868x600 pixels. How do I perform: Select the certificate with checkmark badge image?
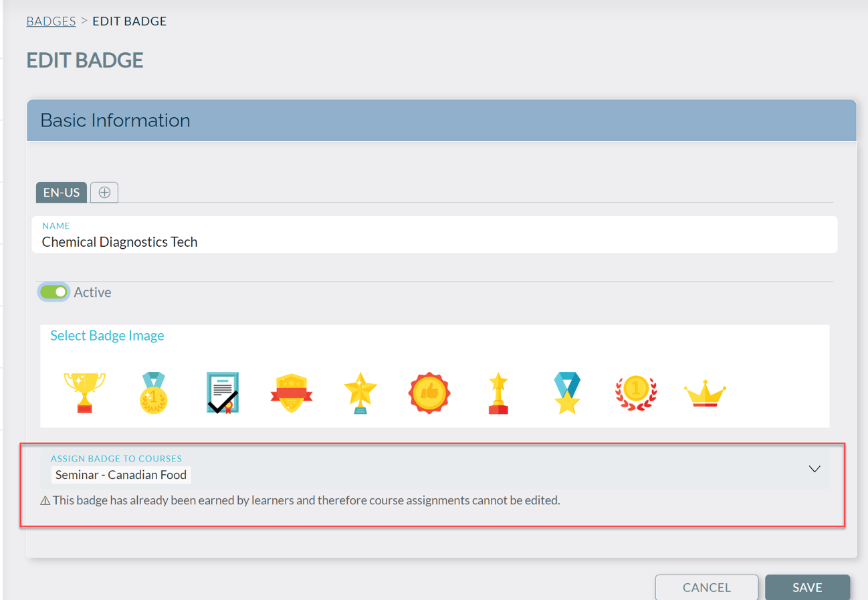(x=222, y=391)
